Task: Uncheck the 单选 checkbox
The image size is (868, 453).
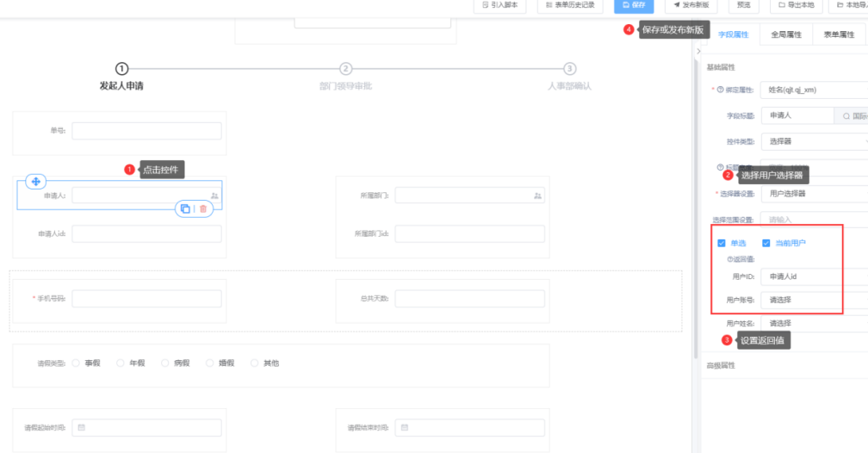Action: (722, 243)
